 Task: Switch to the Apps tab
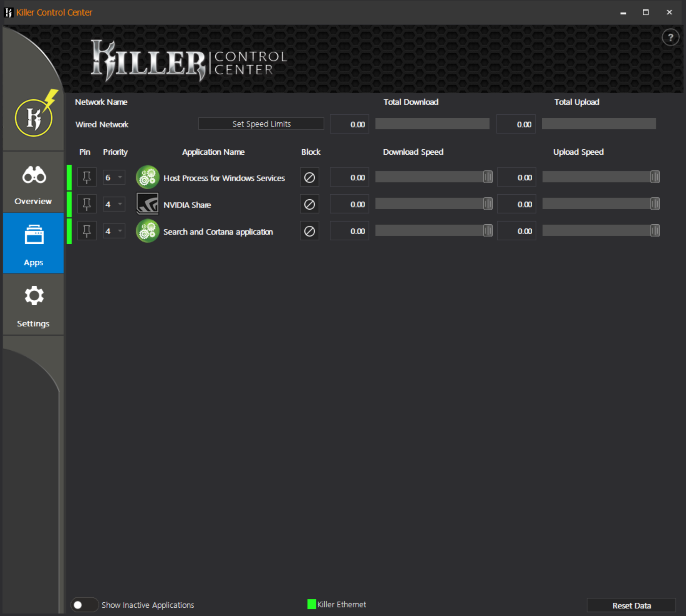coord(33,243)
